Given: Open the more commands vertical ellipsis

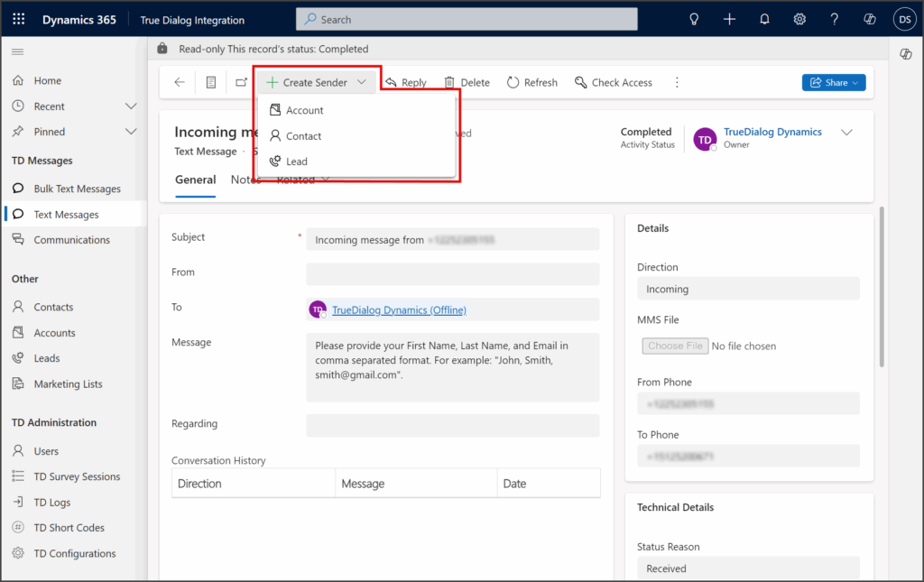Looking at the screenshot, I should pos(677,82).
